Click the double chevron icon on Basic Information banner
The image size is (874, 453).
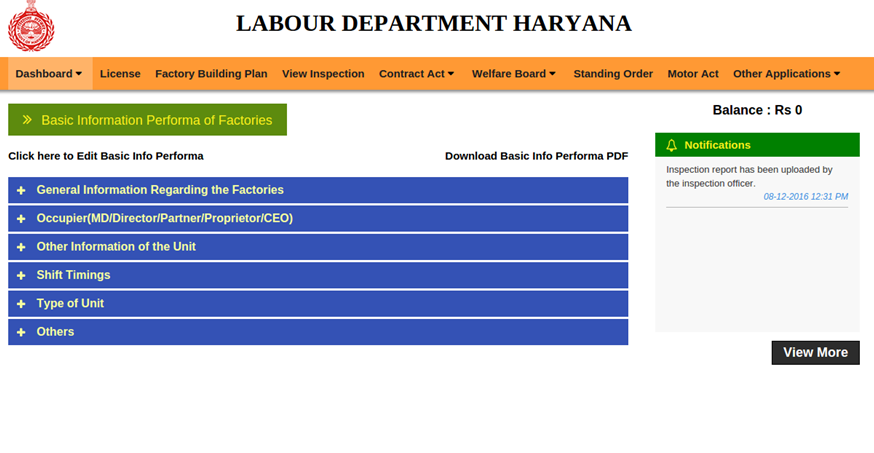[x=27, y=120]
